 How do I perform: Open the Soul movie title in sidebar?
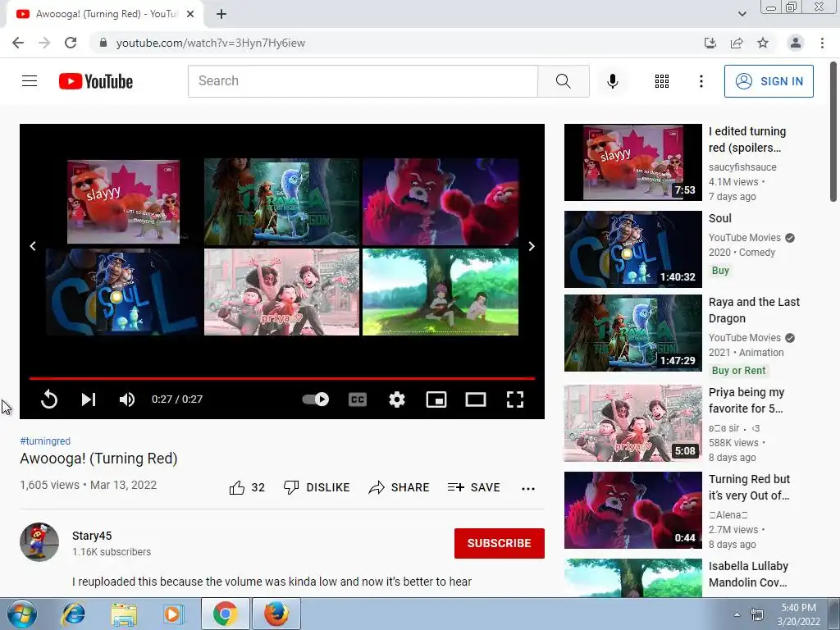coord(719,218)
